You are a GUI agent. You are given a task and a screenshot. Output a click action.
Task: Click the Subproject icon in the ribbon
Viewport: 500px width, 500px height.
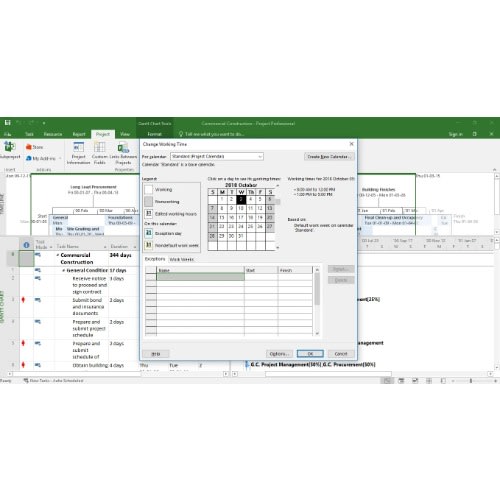click(x=9, y=146)
